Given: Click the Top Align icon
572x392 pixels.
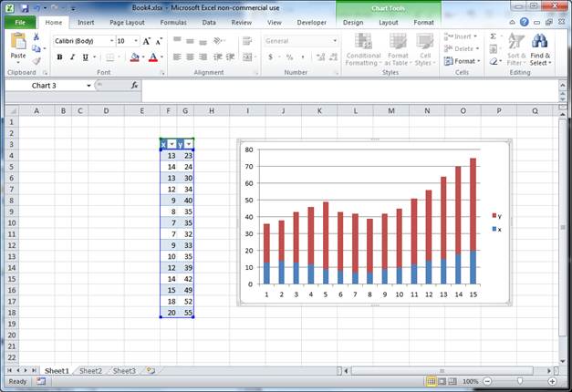Looking at the screenshot, I should click(177, 40).
